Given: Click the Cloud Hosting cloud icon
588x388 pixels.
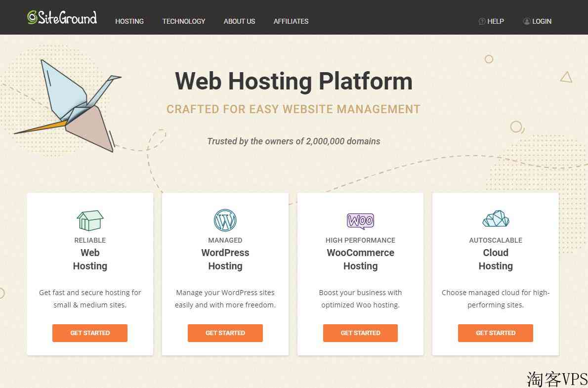Looking at the screenshot, I should pyautogui.click(x=496, y=219).
